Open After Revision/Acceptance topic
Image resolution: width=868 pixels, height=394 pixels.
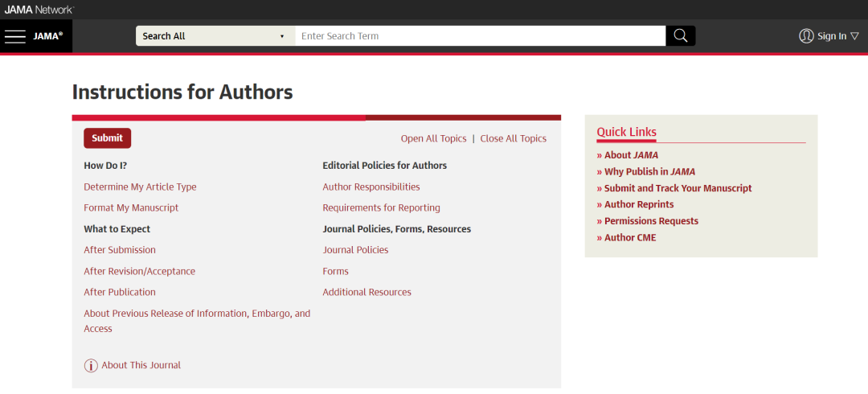(x=140, y=271)
